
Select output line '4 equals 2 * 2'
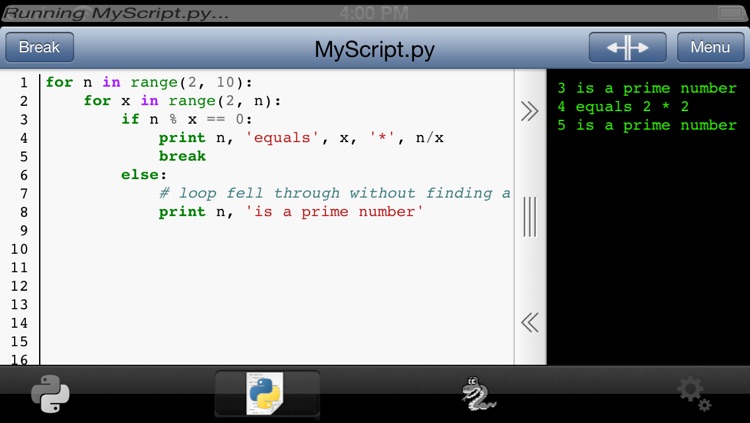tap(623, 106)
